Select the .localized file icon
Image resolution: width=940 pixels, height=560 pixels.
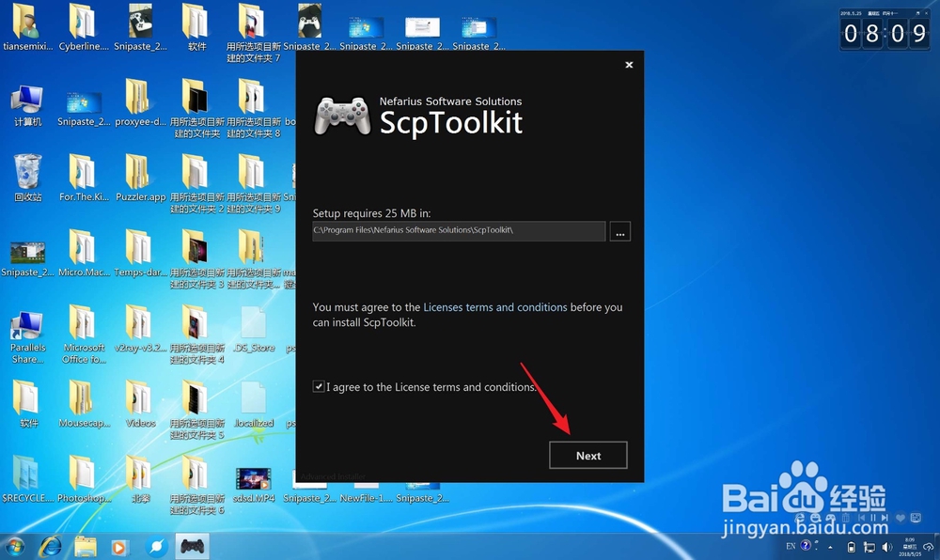point(254,405)
